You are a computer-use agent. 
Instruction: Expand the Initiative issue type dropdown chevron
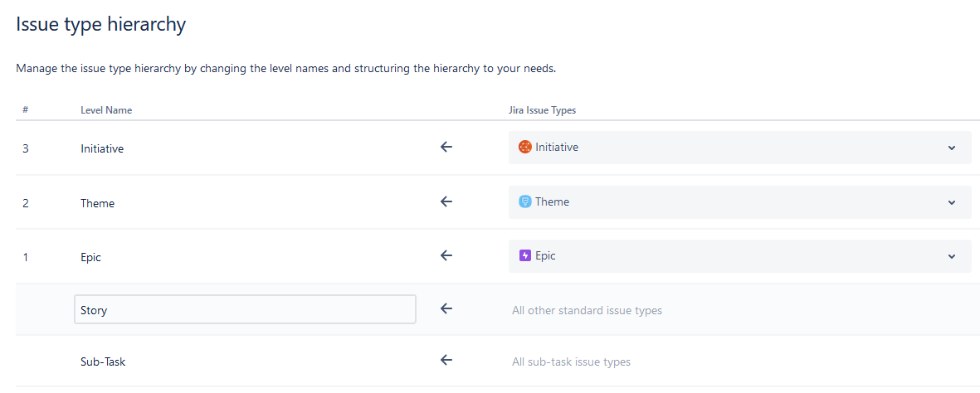951,148
